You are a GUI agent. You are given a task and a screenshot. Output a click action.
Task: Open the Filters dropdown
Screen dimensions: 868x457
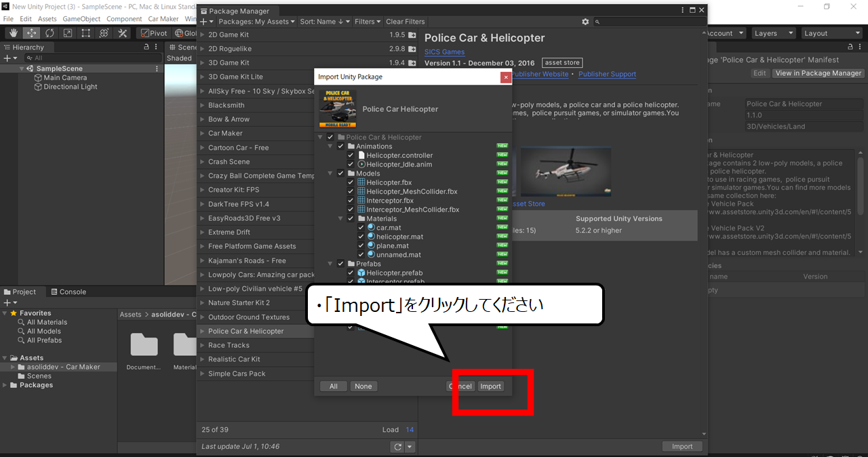(x=368, y=22)
